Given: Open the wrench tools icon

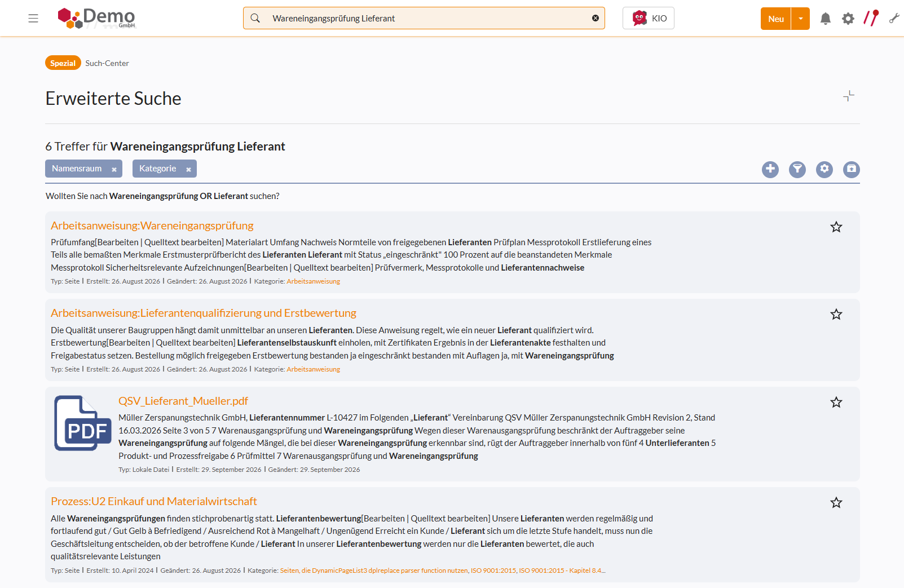Looking at the screenshot, I should [x=894, y=19].
